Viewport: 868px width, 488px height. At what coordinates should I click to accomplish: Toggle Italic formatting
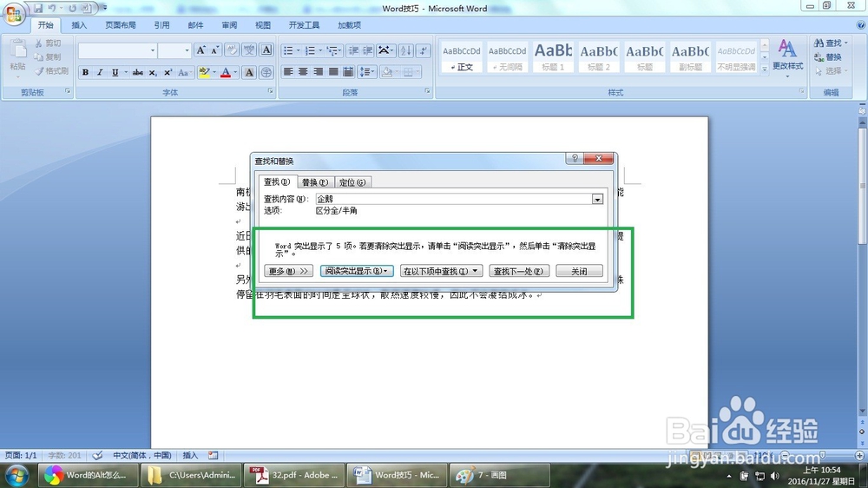[100, 73]
